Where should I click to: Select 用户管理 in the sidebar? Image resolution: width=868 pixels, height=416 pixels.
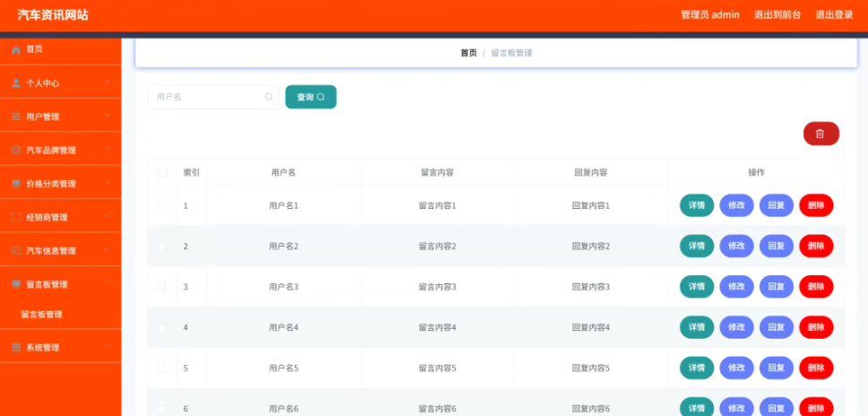(60, 117)
